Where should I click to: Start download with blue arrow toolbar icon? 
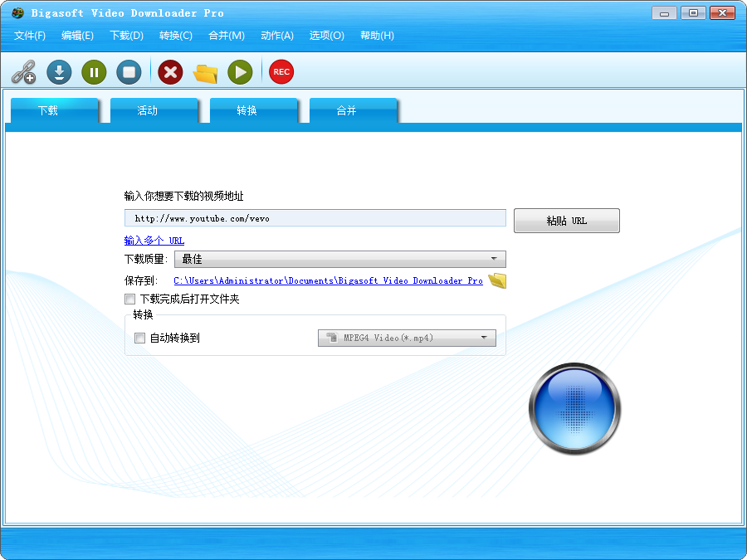click(59, 72)
